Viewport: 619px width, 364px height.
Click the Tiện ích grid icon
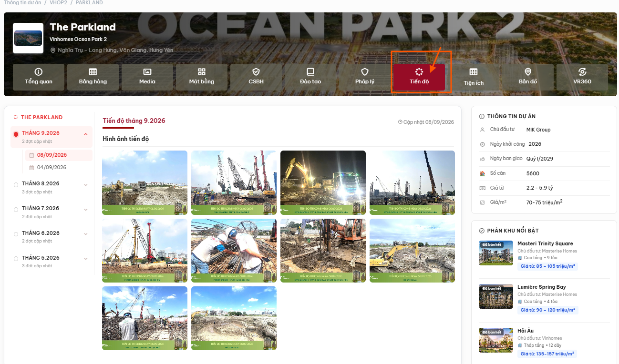pyautogui.click(x=474, y=71)
